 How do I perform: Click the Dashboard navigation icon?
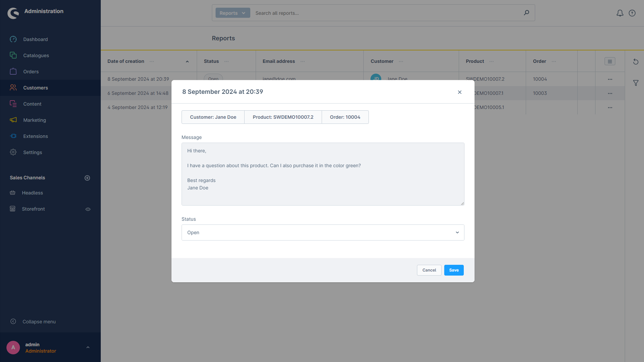(13, 39)
